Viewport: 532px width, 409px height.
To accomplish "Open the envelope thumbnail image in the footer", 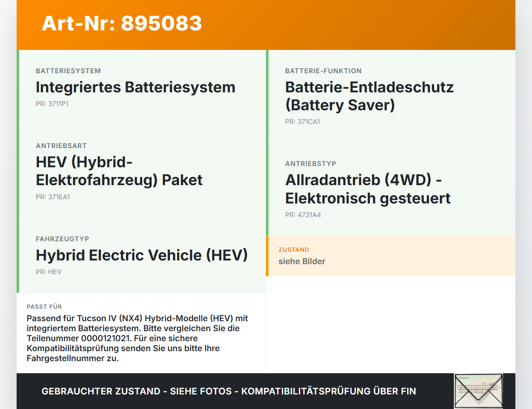I will click(x=478, y=391).
